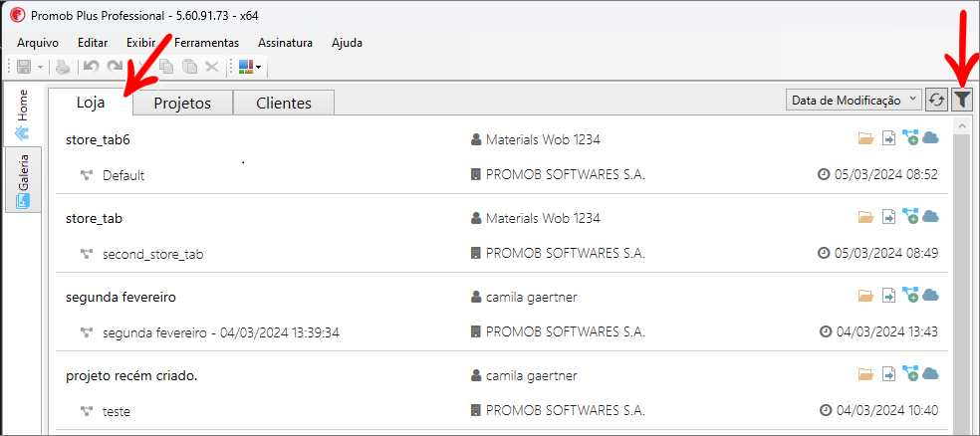Viewport: 980px width, 436px height.
Task: Click the filter funnel button
Action: 962,100
